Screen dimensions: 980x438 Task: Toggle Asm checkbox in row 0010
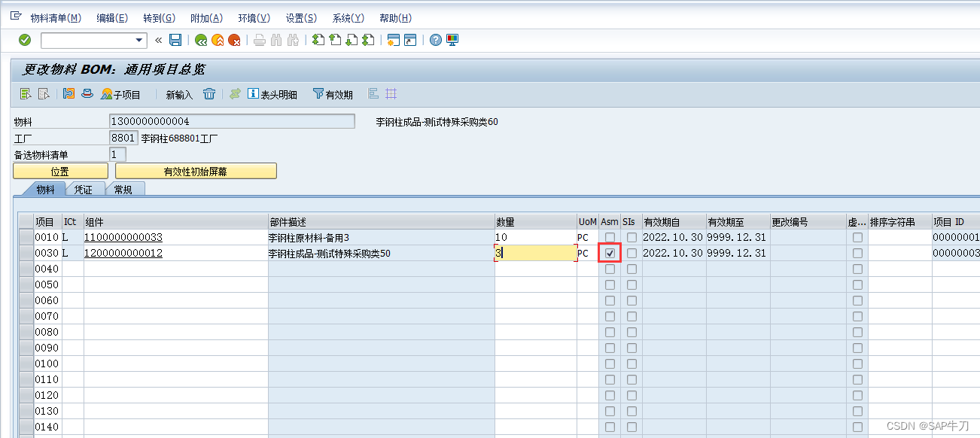tap(610, 238)
